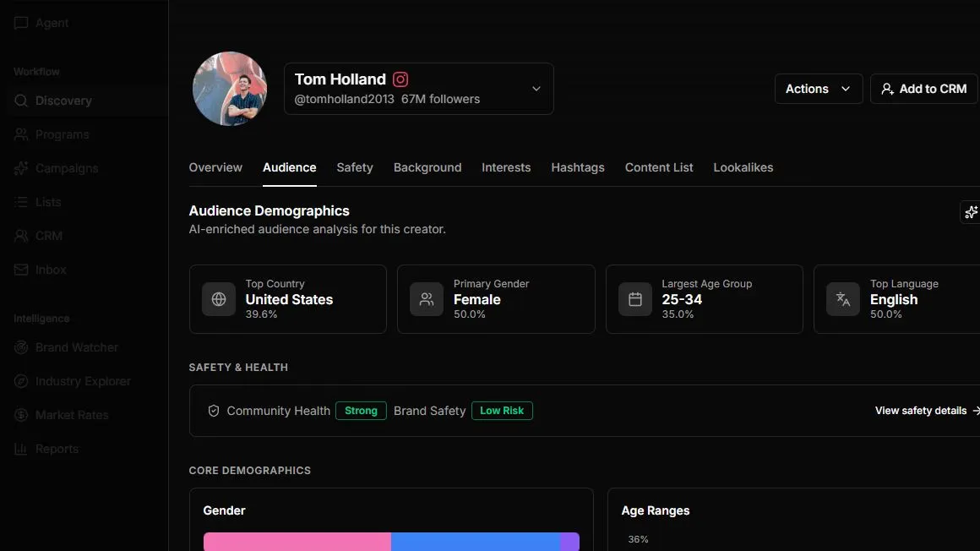Switch to the Background tab
Viewport: 980px width, 551px height.
(427, 167)
